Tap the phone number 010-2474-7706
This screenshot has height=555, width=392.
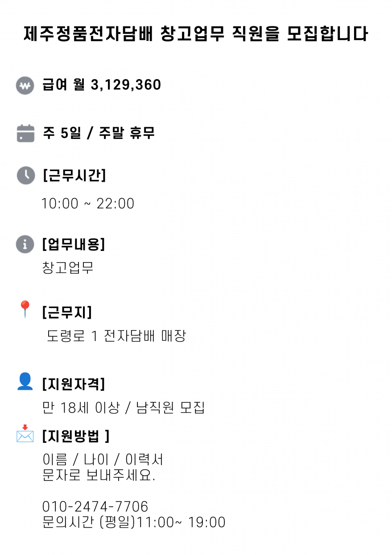coord(95,506)
